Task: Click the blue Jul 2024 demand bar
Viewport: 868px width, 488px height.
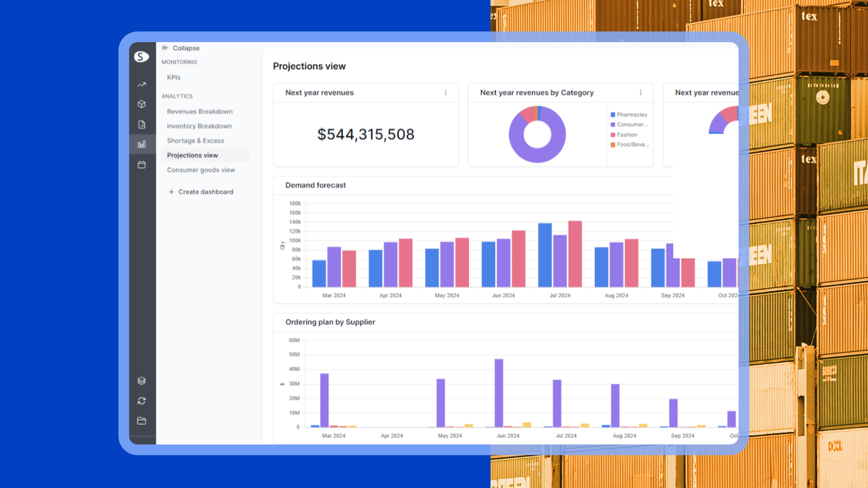Action: (x=545, y=255)
